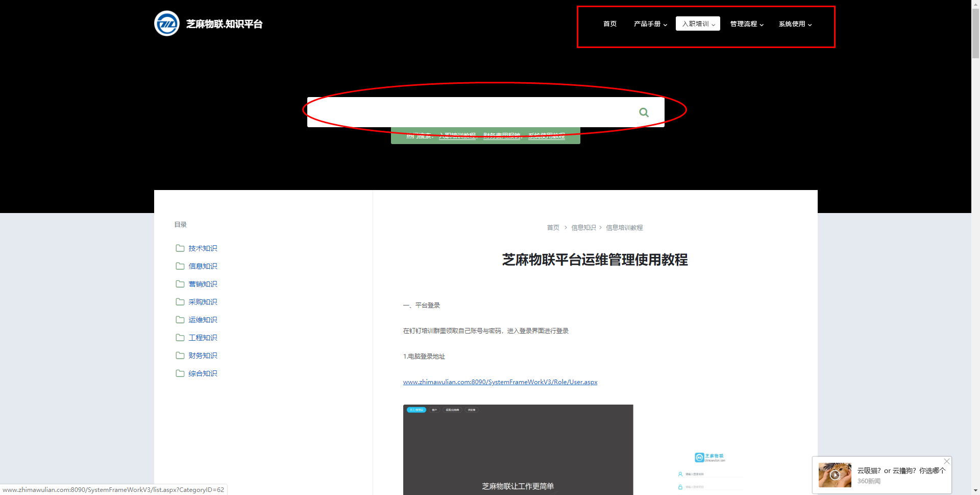Screen dimensions: 980x495
Task: Expand the 管理流程 dropdown menu
Action: [x=746, y=24]
